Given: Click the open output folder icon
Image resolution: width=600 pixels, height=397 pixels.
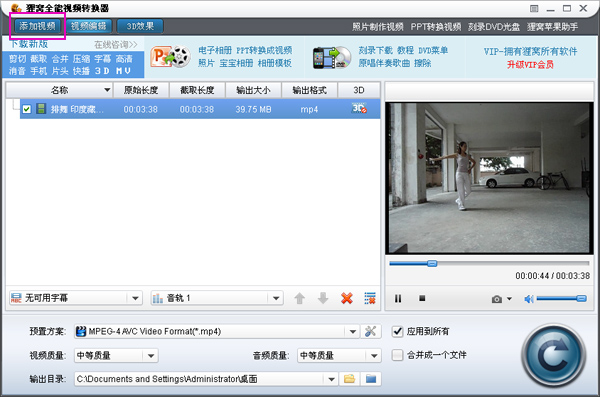Looking at the screenshot, I should [371, 379].
